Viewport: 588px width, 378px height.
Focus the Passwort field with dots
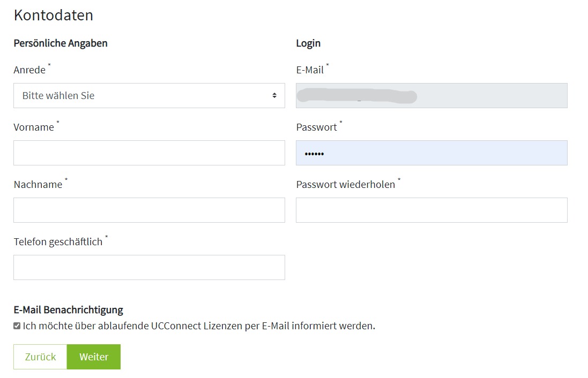pyautogui.click(x=431, y=153)
